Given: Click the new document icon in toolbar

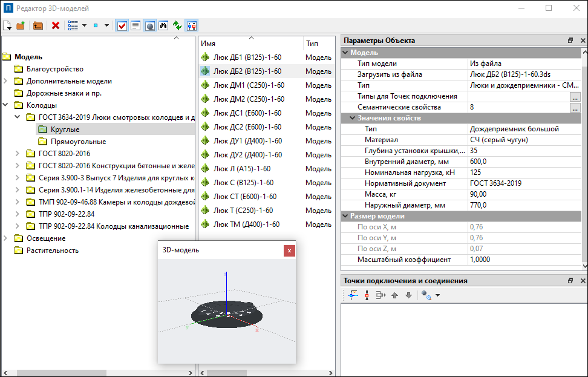Looking at the screenshot, I should tap(7, 25).
